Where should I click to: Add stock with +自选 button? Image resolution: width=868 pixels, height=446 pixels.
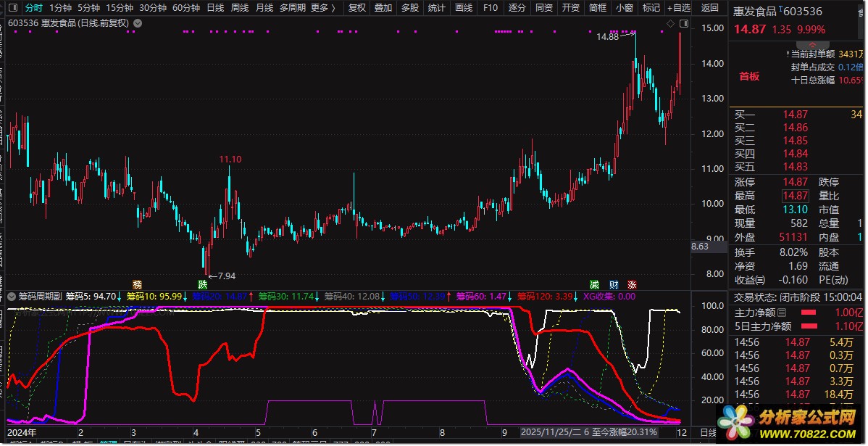(679, 8)
